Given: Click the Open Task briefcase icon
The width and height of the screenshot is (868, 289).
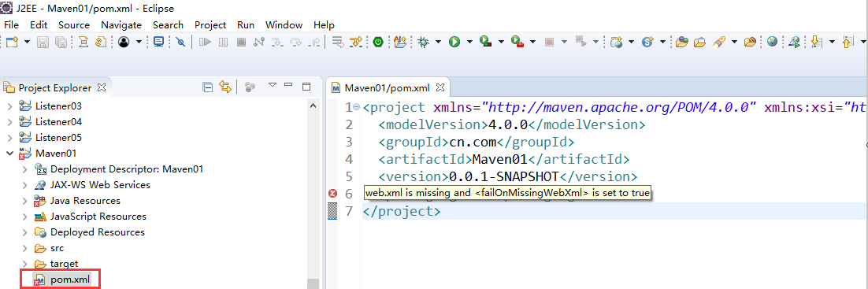Looking at the screenshot, I should [x=699, y=42].
